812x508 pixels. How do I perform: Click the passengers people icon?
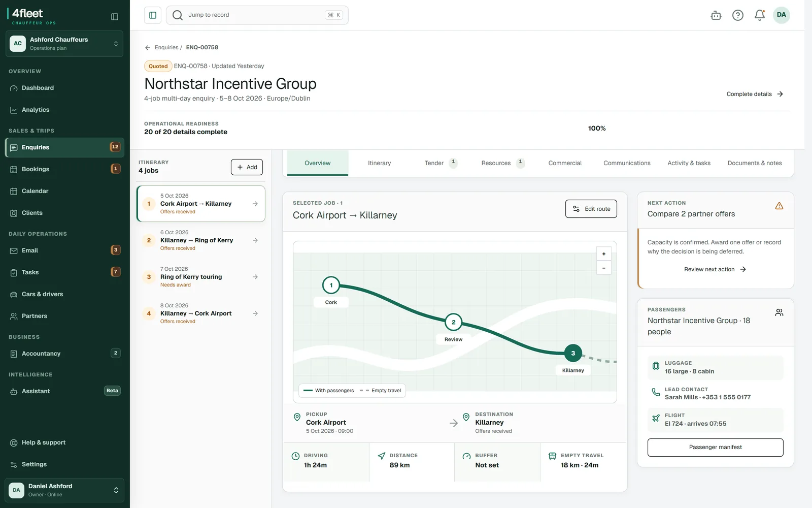[779, 312]
